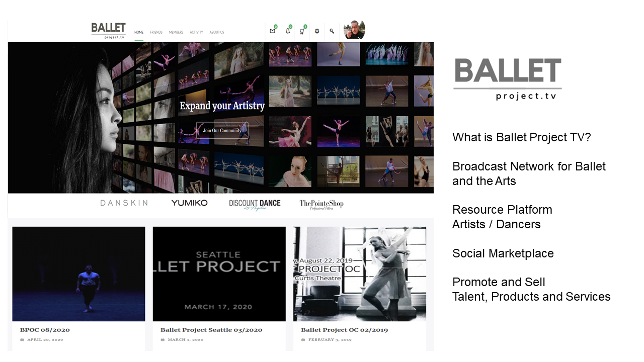Open the FRIENDS nav item
The image size is (644, 362).
click(x=156, y=32)
